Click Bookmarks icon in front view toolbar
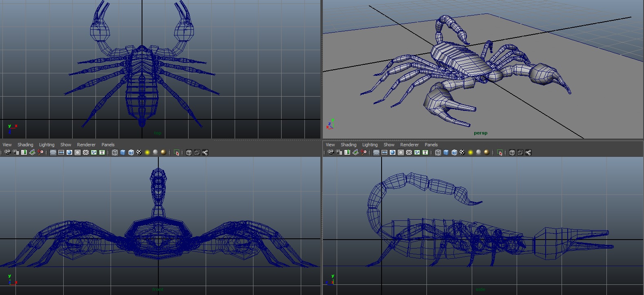 coord(24,152)
